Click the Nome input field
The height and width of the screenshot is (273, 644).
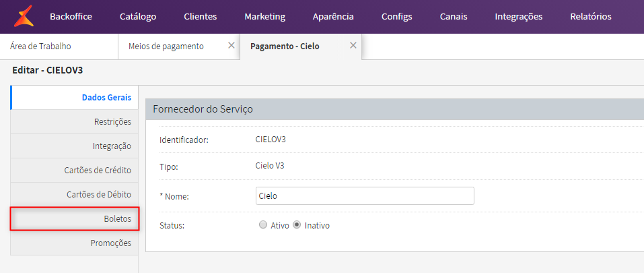click(365, 195)
